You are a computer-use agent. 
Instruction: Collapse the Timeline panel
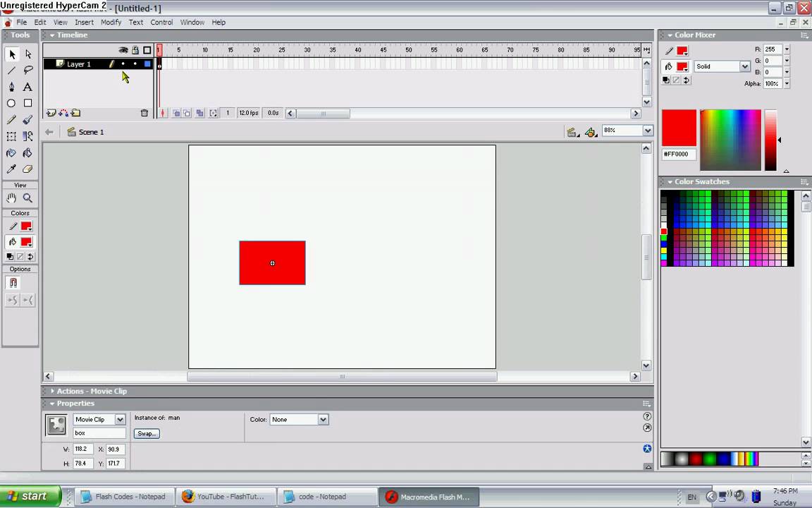[x=52, y=35]
